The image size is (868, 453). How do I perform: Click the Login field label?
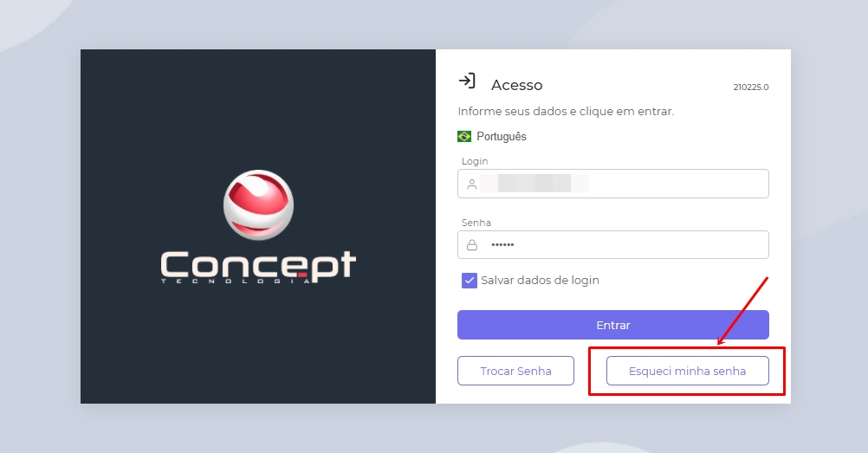[x=475, y=161]
